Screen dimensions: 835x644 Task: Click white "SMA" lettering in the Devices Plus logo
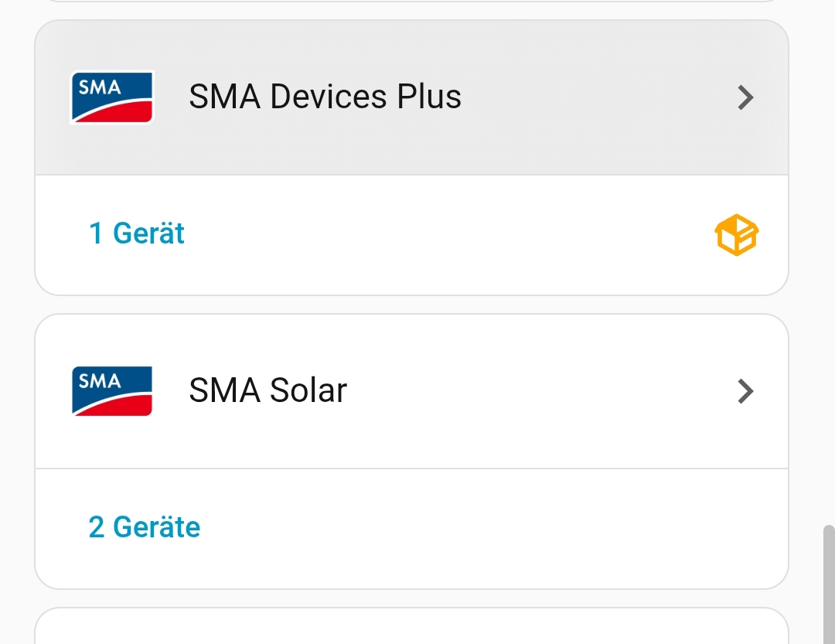point(100,87)
